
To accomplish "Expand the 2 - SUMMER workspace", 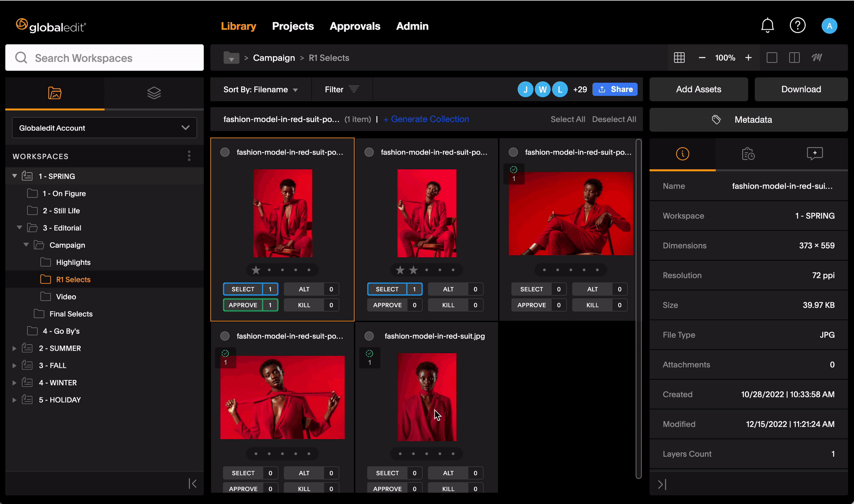I will tap(14, 348).
